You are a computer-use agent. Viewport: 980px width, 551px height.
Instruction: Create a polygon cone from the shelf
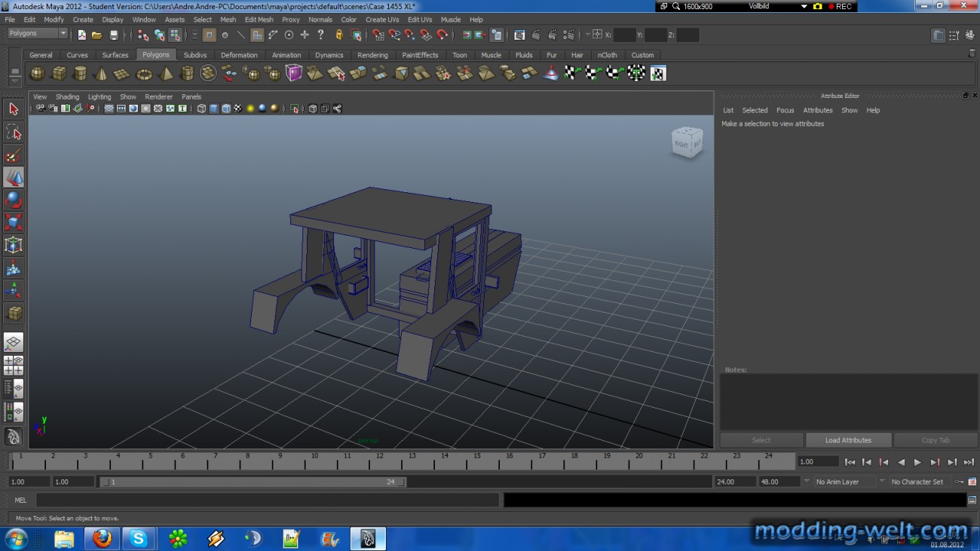click(x=100, y=73)
